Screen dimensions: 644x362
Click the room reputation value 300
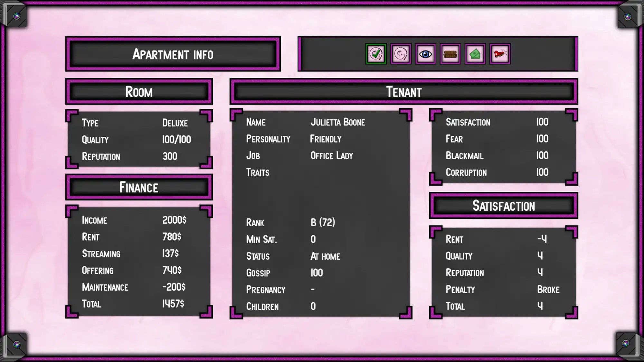click(170, 156)
